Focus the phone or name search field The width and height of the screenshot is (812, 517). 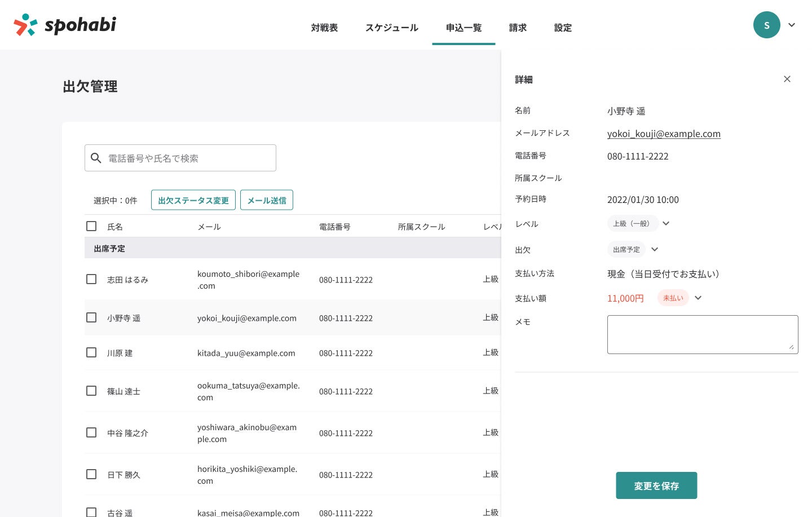click(189, 158)
